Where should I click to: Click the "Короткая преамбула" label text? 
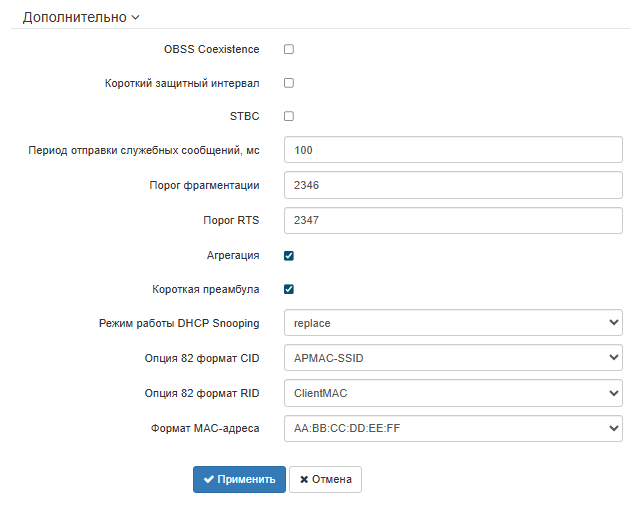click(205, 289)
